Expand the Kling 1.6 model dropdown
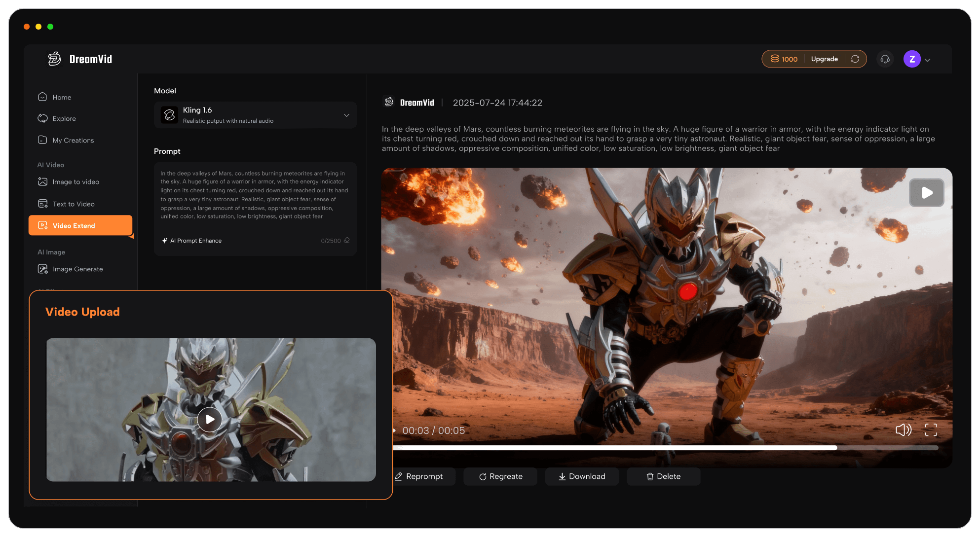 (346, 115)
